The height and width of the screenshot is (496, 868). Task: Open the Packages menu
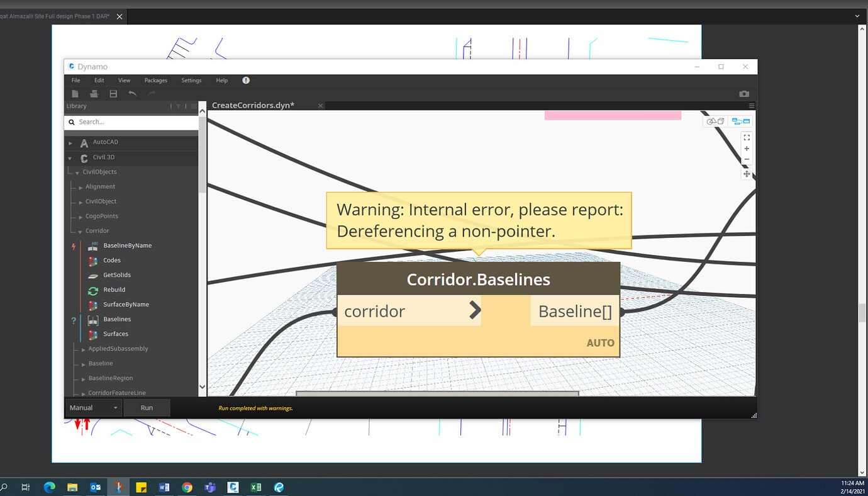[x=155, y=80]
